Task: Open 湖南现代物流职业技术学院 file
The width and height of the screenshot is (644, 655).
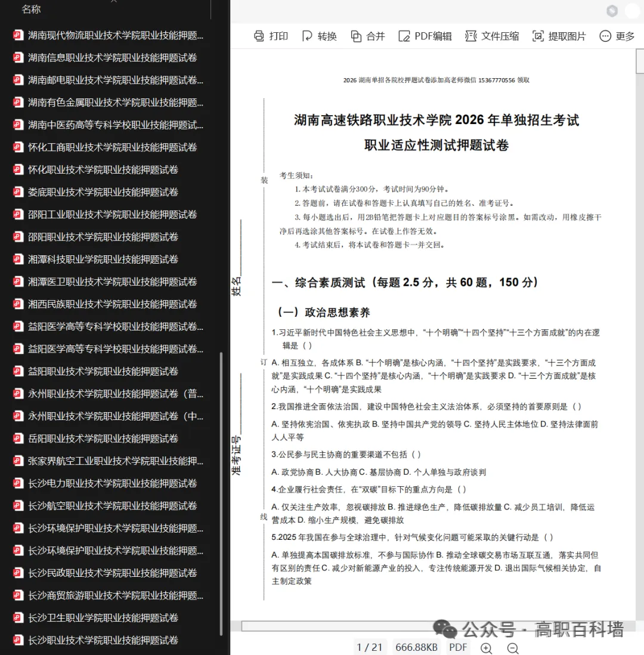Action: pos(109,35)
